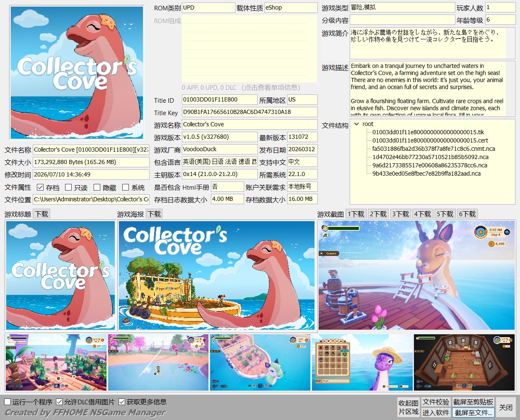
Task: Select the fa5031886fba2d36 cnmt.nca entry
Action: 433,149
